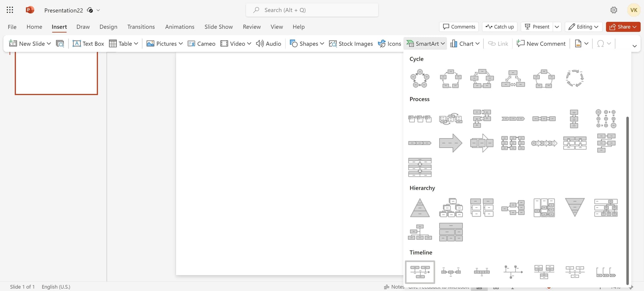Insert a Table
This screenshot has height=291, width=644.
(123, 43)
